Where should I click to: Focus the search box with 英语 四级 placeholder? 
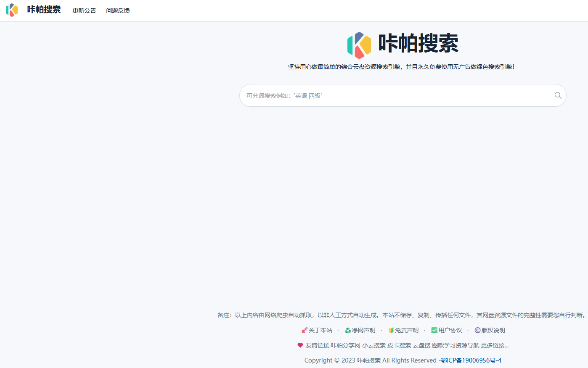tap(395, 95)
